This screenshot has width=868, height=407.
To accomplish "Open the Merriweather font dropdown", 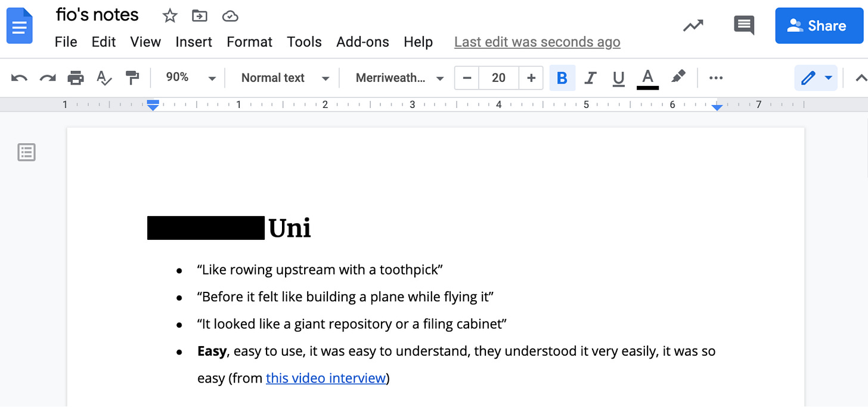I will (399, 78).
